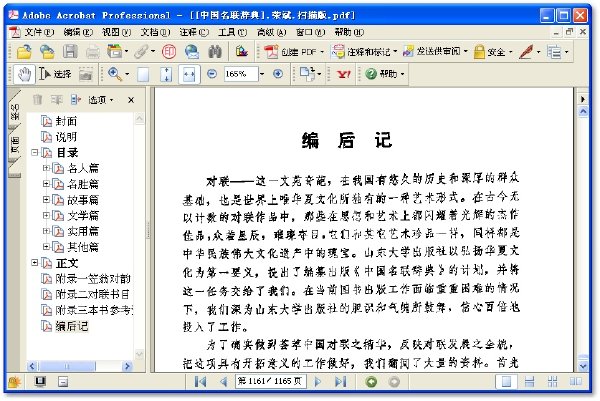
Task: Open the 发送供审阅 button
Action: click(435, 51)
